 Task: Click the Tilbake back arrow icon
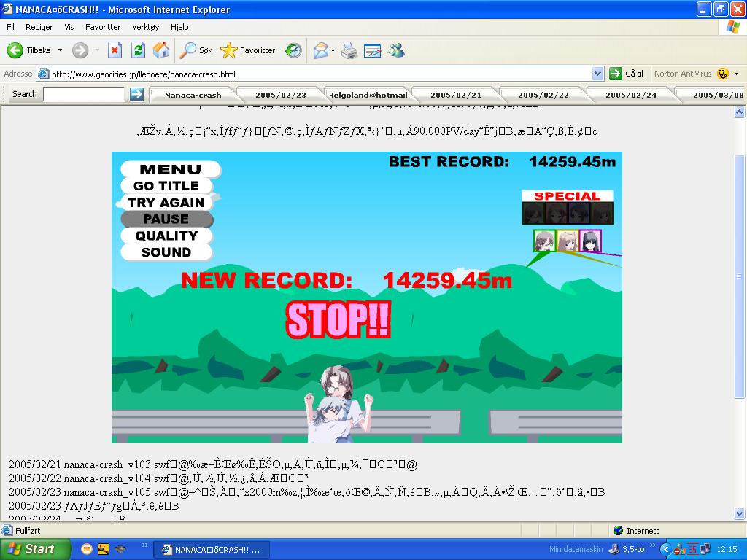[x=15, y=50]
